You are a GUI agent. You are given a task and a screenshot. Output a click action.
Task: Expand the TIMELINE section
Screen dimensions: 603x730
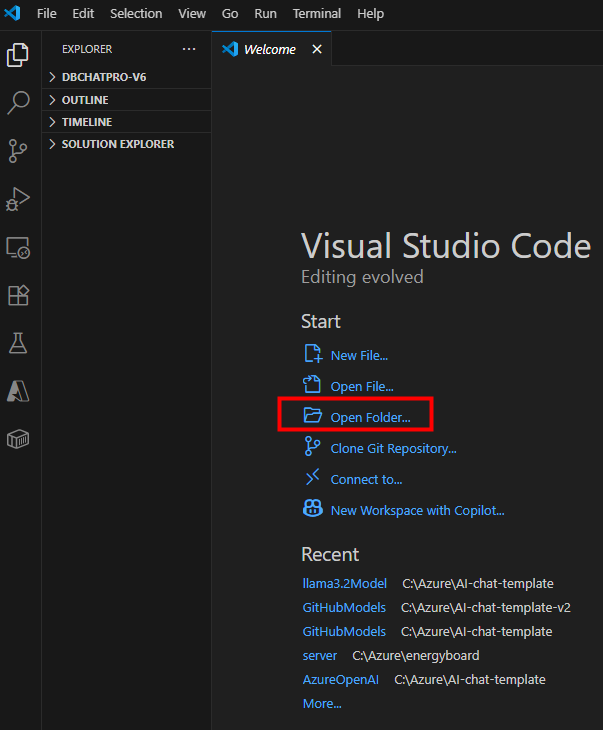pyautogui.click(x=127, y=122)
